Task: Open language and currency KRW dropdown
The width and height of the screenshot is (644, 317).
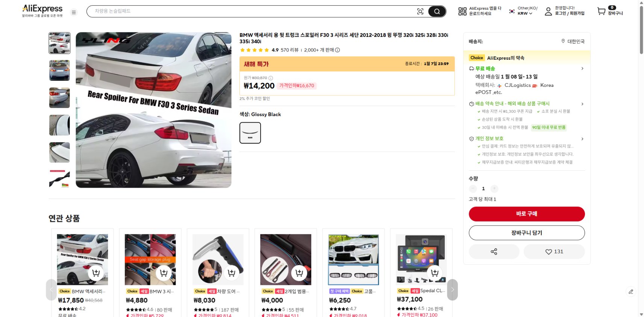Action: click(527, 11)
